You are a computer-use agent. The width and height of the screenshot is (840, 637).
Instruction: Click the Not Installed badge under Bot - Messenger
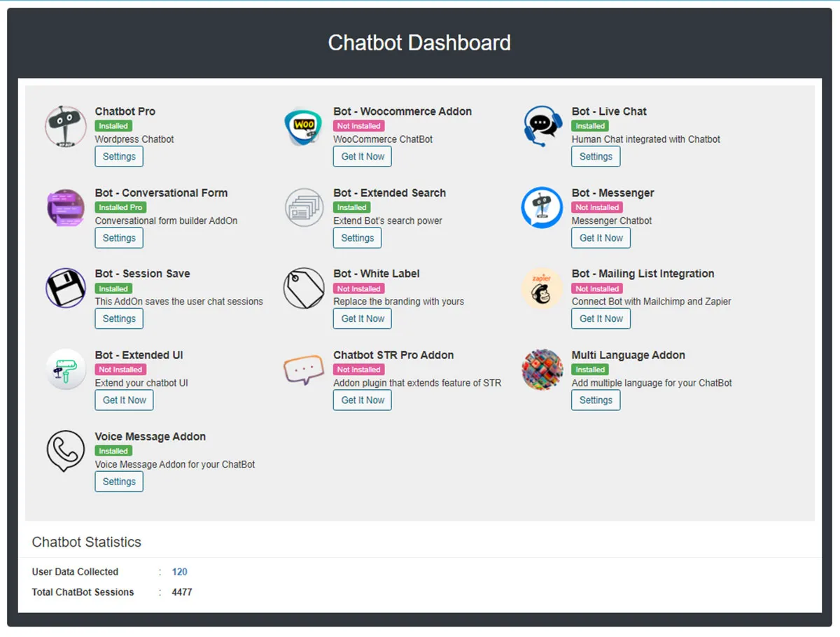(597, 207)
